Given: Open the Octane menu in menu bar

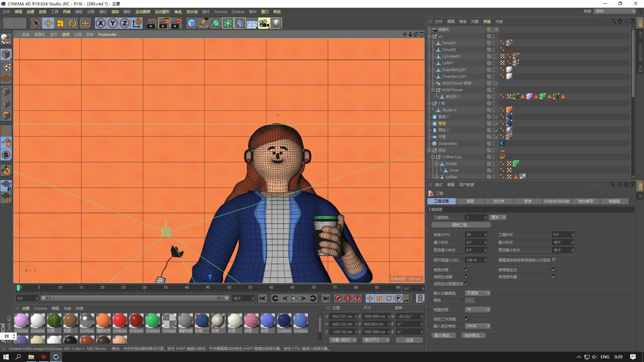Looking at the screenshot, I should 238,12.
